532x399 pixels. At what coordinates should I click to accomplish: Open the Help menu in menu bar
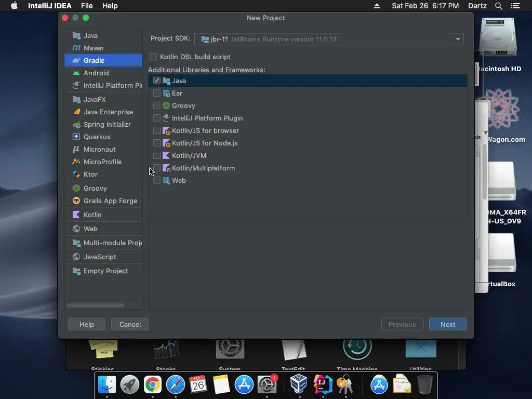[110, 6]
